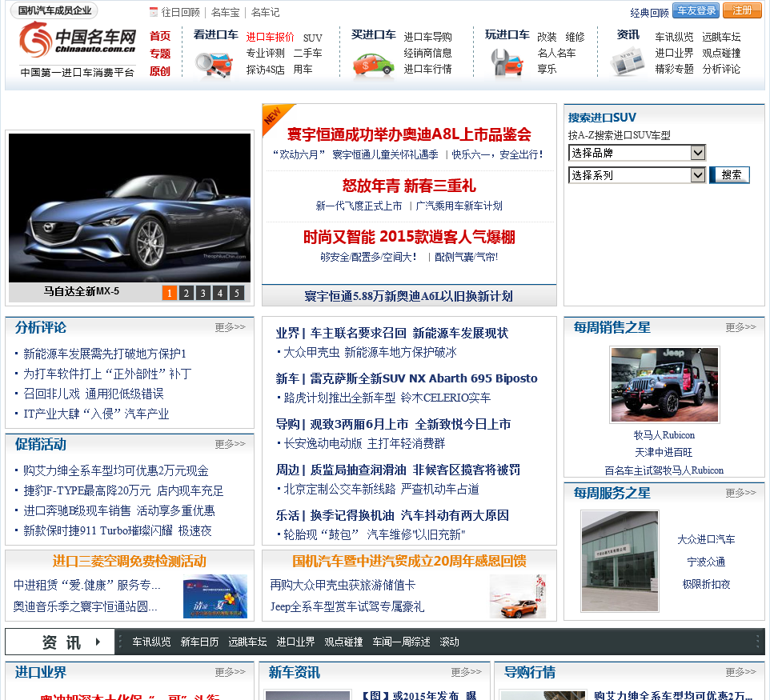Click the calendar icon next to 往日回顾
The image size is (770, 700).
pos(153,12)
